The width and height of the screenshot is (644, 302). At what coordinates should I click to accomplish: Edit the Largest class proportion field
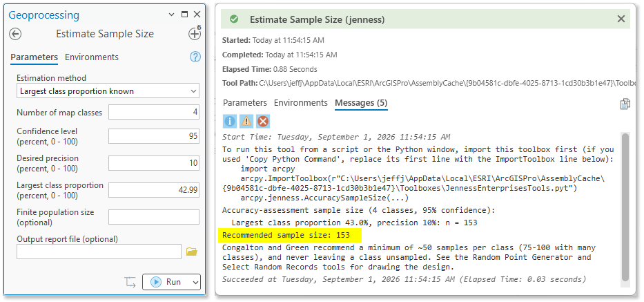coord(154,190)
